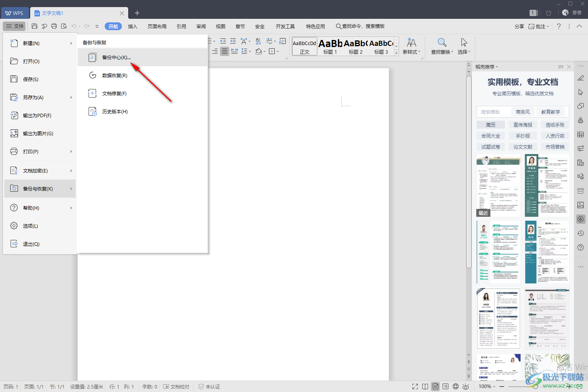
Task: Click the history clock icon in sidebar
Action: (581, 233)
